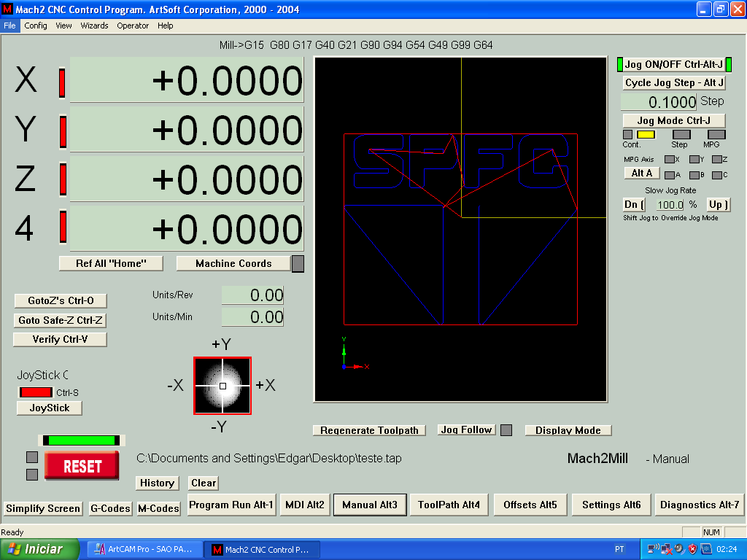The image size is (747, 560).
Task: Click the green bar above RESET
Action: pyautogui.click(x=82, y=440)
